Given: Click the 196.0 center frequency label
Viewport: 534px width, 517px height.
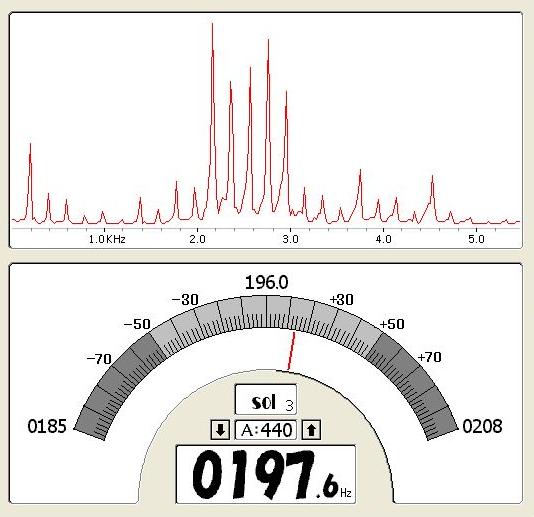Looking at the screenshot, I should point(266,283).
